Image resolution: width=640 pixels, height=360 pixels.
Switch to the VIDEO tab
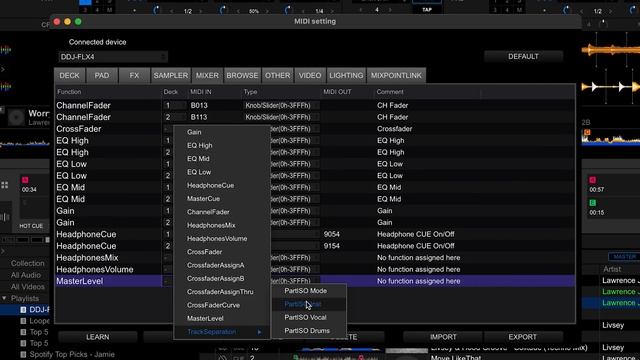click(310, 76)
